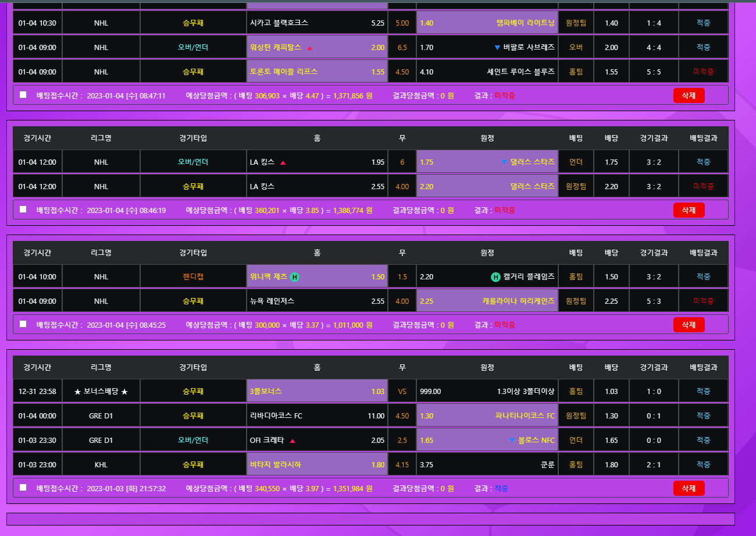Enable the checkbox for the 21:57:32 bet
Viewport: 756px width, 536px height.
(x=23, y=488)
